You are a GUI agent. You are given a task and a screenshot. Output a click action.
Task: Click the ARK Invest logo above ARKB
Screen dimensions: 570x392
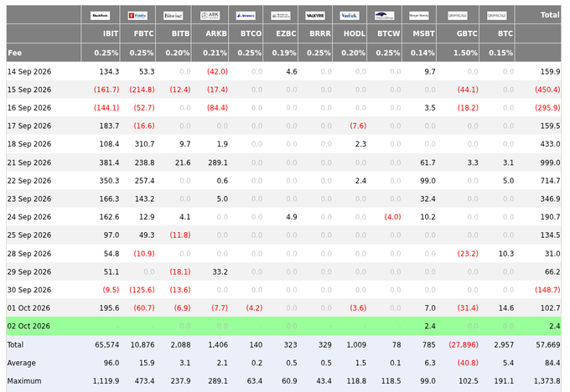(210, 16)
